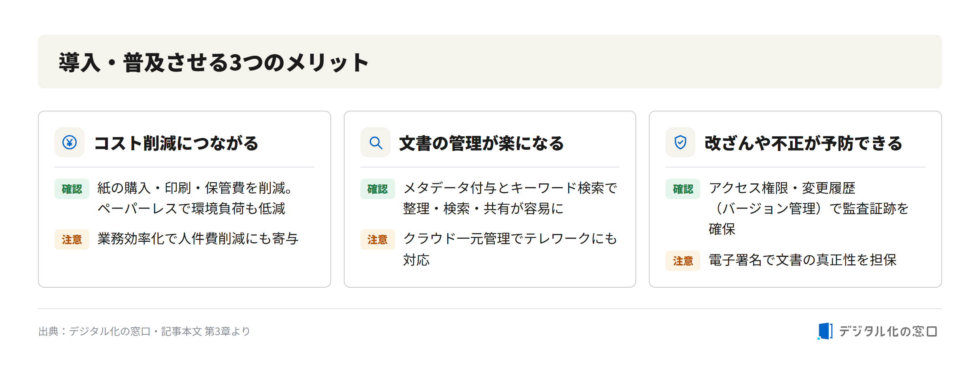Click the 注意 badge in the コスト削減 card
The image size is (980, 377).
pyautogui.click(x=72, y=239)
